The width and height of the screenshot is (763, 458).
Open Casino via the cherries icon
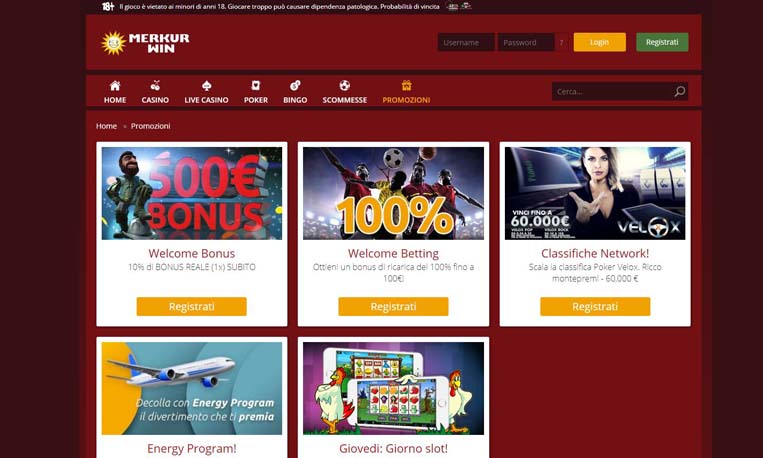coord(155,86)
